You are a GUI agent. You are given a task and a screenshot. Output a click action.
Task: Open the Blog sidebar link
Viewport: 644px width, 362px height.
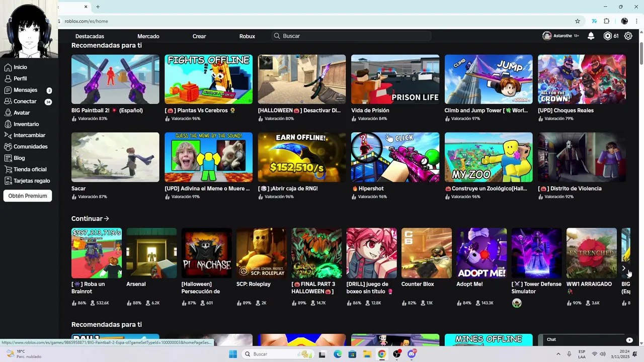pos(15,158)
